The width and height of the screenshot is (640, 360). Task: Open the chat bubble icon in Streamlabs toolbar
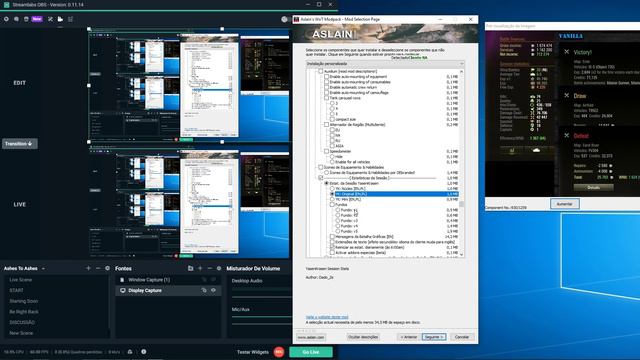click(x=16, y=19)
